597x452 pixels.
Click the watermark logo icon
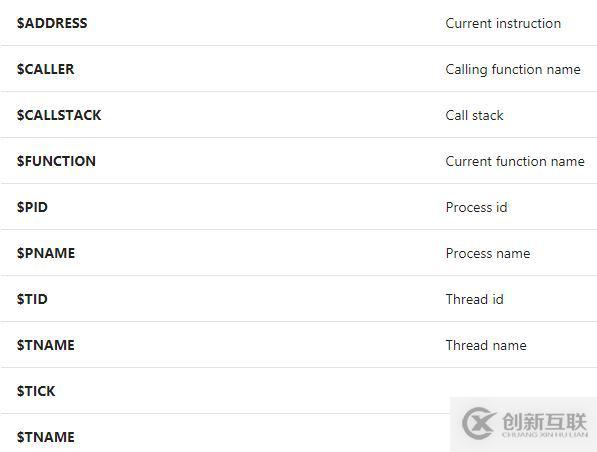point(479,423)
